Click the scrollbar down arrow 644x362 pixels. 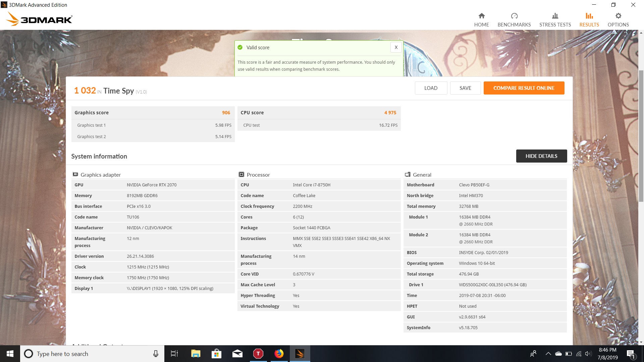coord(641,342)
